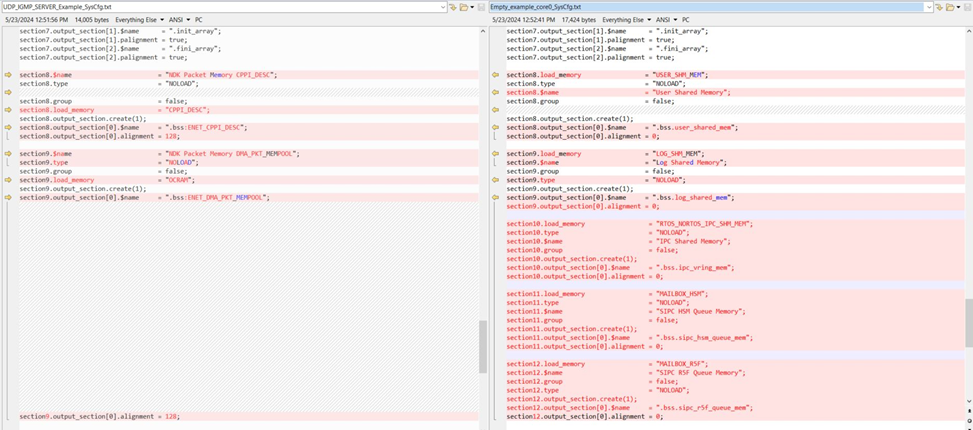Click the left pane 'PC' line-ending label
Image resolution: width=973 pixels, height=430 pixels.
[199, 20]
